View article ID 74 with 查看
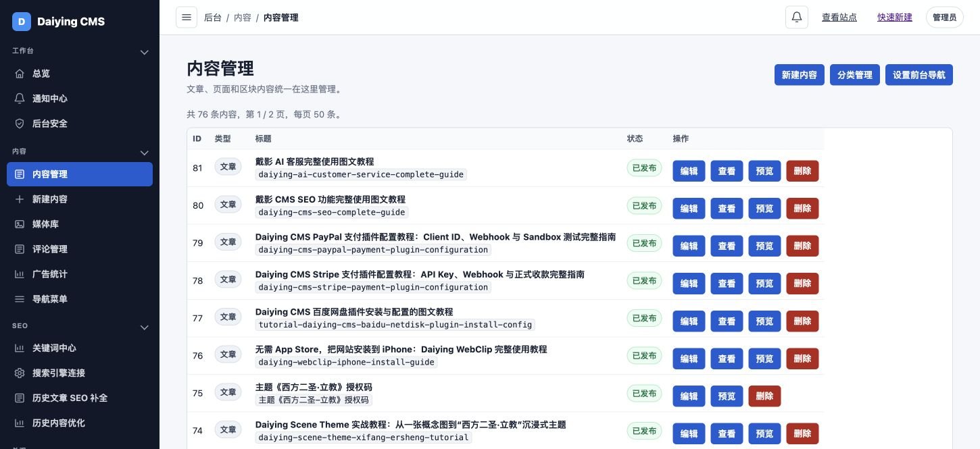Viewport: 980px width, 449px height. pos(727,433)
